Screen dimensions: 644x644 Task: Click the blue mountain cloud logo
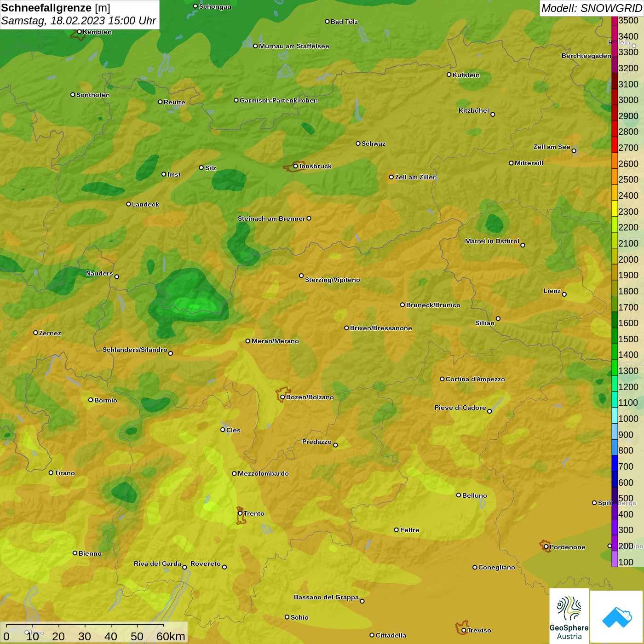tap(617, 617)
